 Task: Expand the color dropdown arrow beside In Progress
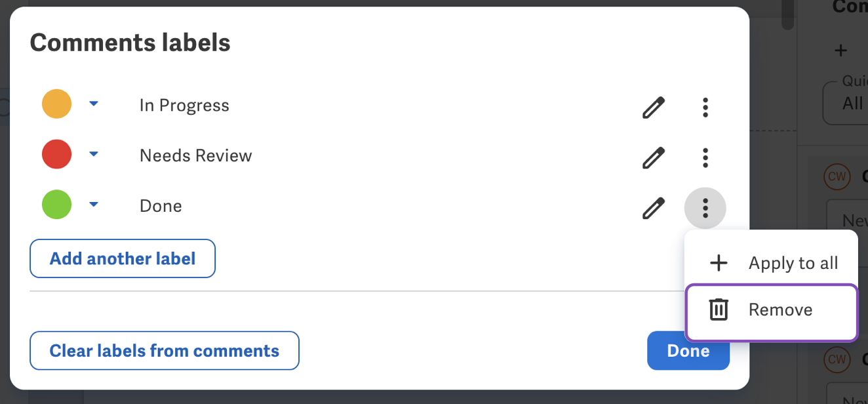click(94, 104)
